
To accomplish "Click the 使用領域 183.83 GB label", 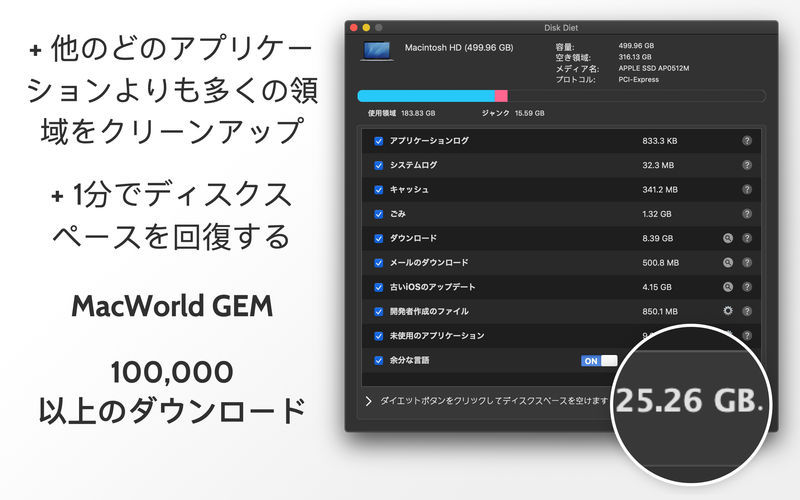I will point(402,113).
